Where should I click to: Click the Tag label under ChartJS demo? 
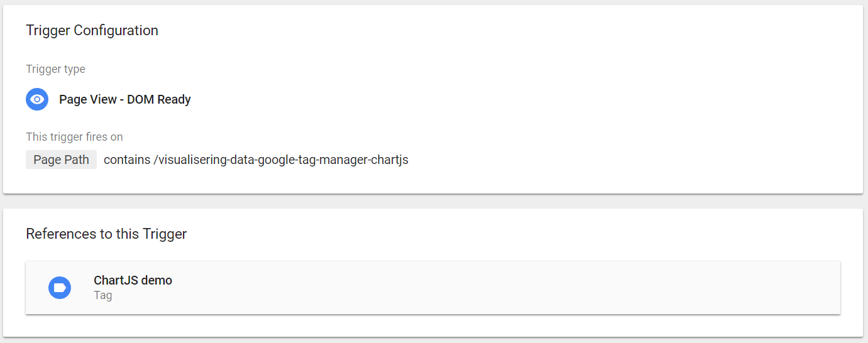tap(102, 295)
